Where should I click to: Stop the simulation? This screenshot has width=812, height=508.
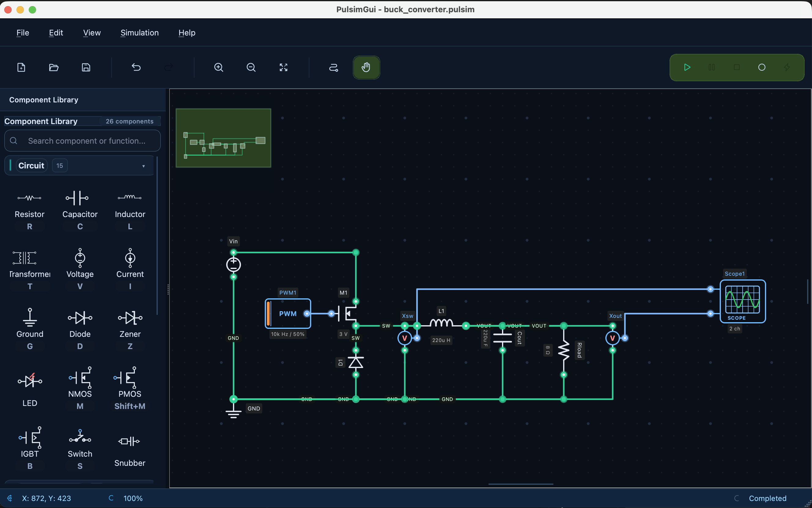(x=736, y=67)
